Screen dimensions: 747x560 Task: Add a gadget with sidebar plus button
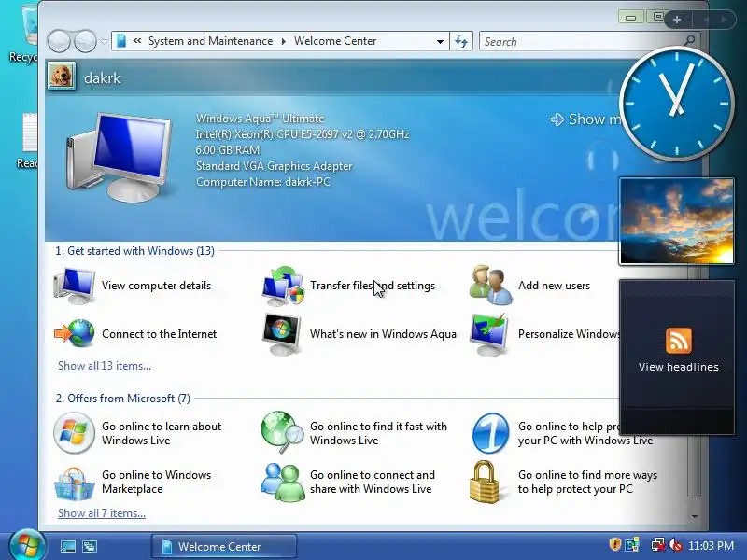pos(677,20)
